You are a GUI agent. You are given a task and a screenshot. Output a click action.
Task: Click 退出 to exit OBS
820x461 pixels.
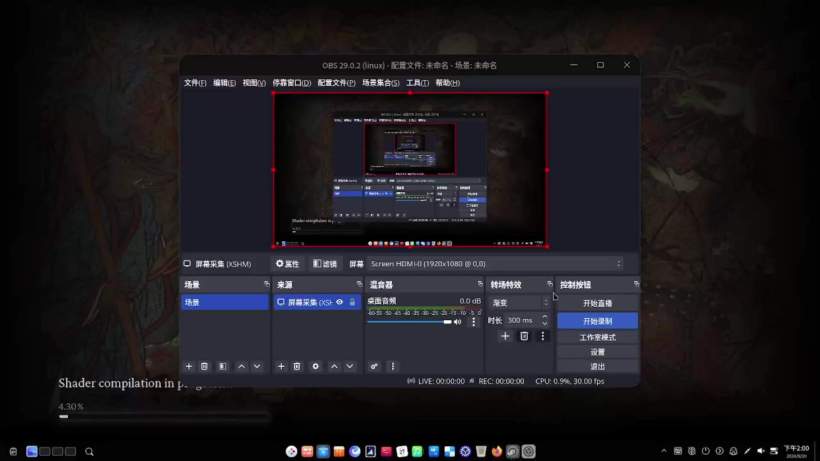coord(598,366)
